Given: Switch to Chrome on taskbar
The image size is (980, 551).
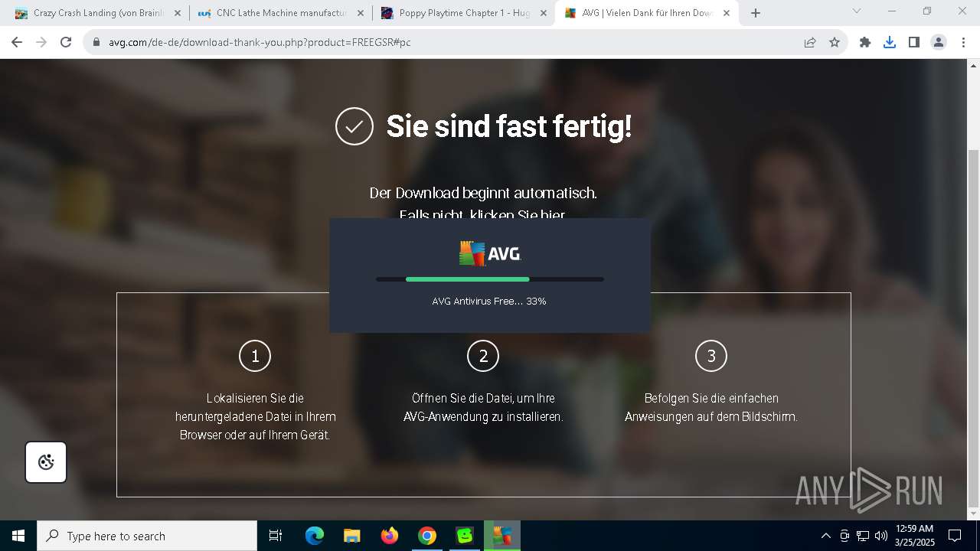Looking at the screenshot, I should point(427,536).
